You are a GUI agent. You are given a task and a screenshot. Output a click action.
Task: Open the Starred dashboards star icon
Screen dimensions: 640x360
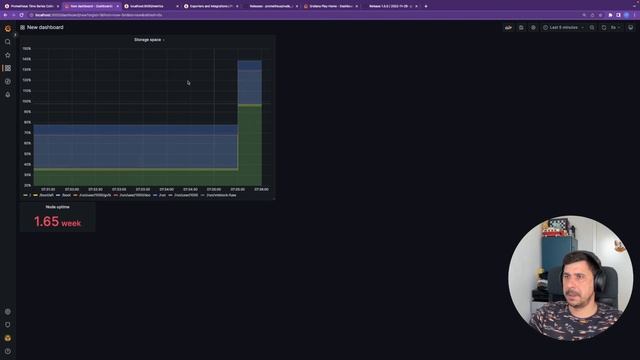(x=8, y=55)
